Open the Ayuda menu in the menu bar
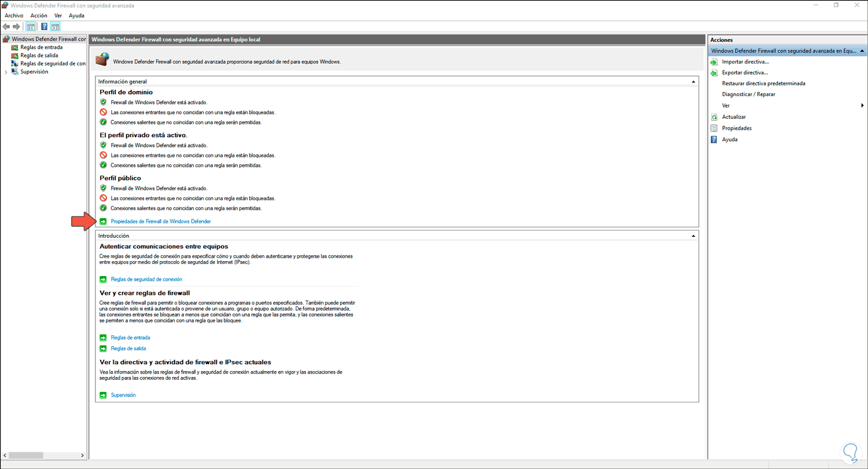The image size is (868, 469). [76, 16]
